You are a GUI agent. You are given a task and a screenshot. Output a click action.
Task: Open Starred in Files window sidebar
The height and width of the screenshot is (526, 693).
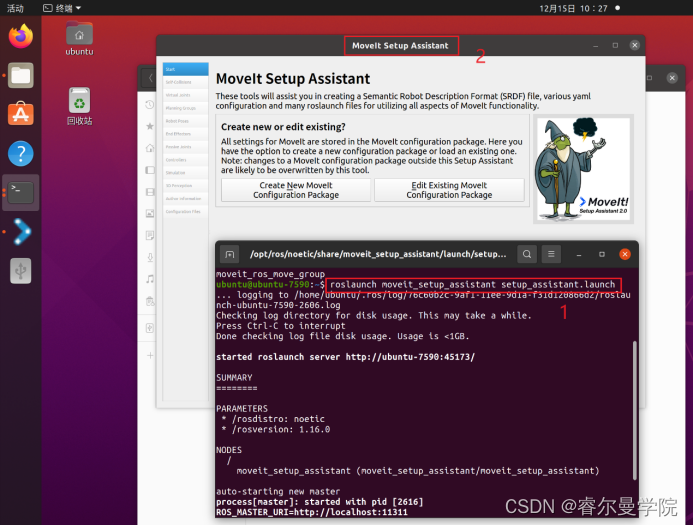[150, 126]
